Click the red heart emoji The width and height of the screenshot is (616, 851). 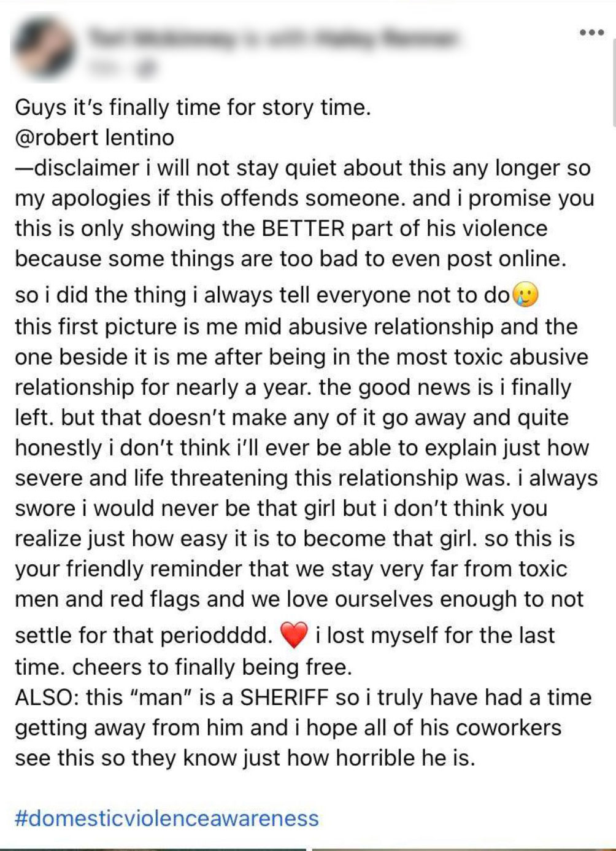point(293,635)
